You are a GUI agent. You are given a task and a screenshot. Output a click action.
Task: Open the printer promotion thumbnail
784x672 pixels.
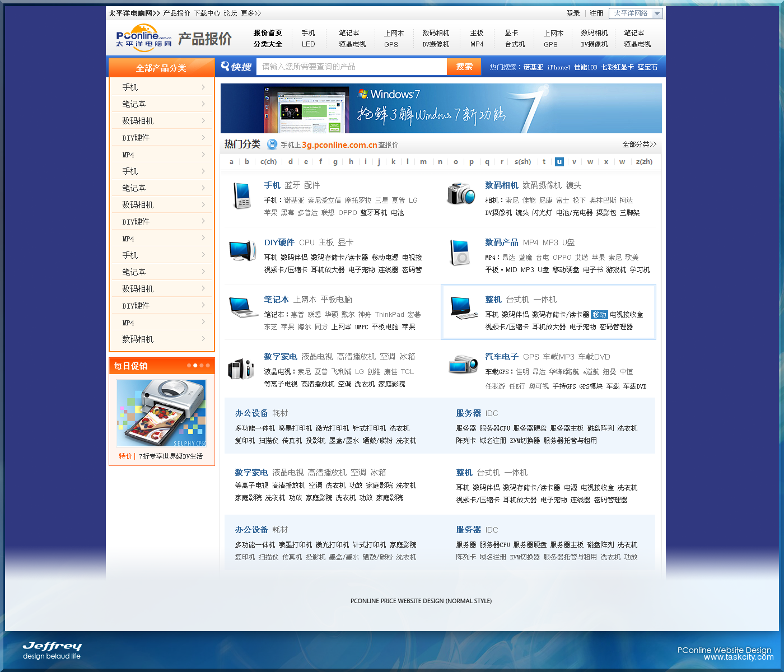(161, 413)
